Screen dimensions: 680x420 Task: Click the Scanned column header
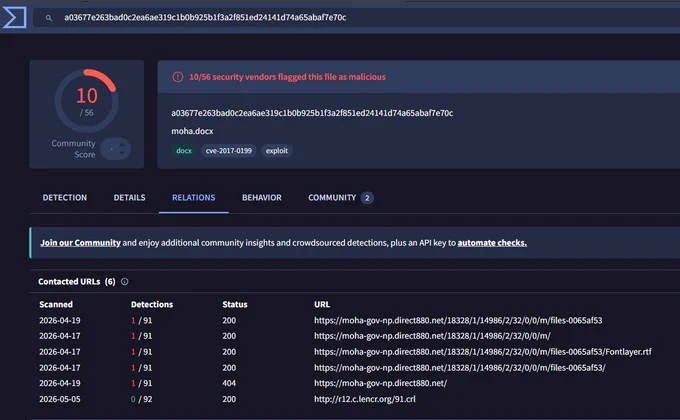[56, 304]
